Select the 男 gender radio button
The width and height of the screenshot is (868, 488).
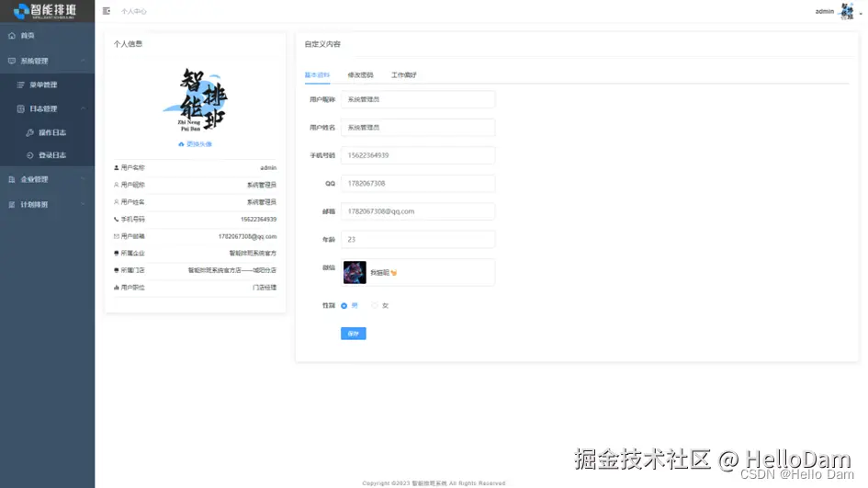click(x=344, y=306)
